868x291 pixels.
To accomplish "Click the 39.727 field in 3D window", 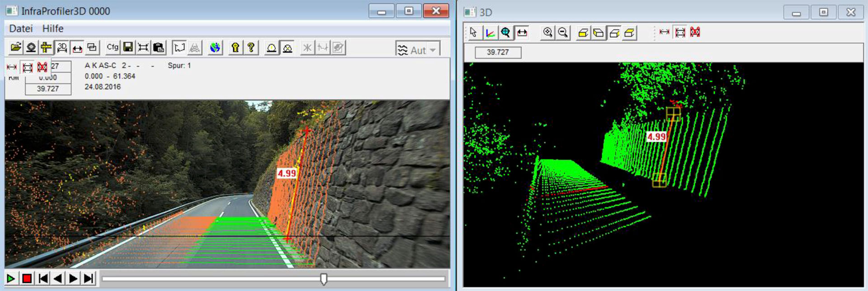I will pyautogui.click(x=498, y=52).
